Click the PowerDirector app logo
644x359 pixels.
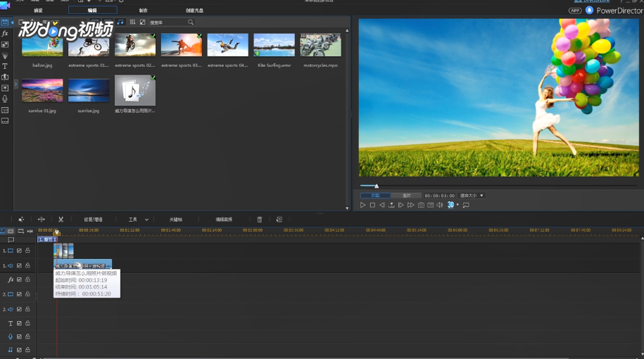tap(5, 4)
